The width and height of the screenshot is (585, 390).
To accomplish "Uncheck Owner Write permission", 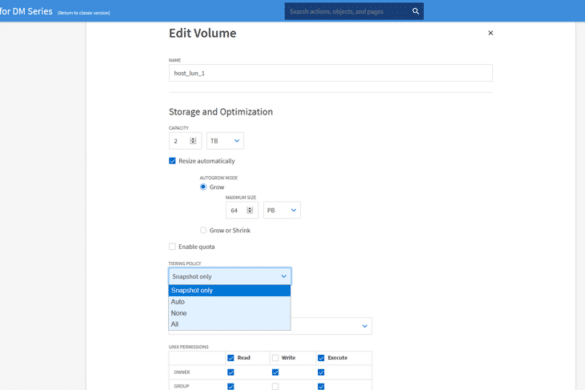I will click(x=275, y=372).
